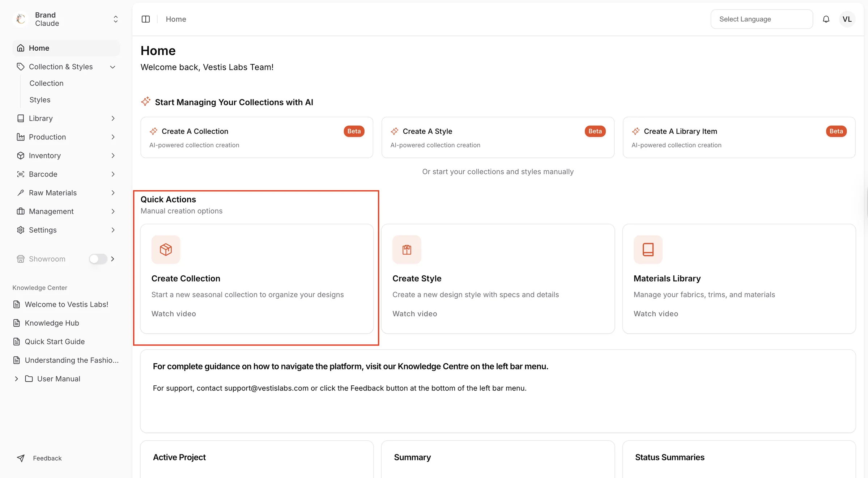The width and height of the screenshot is (868, 478).
Task: Watch video for Create Collection
Action: (x=174, y=314)
